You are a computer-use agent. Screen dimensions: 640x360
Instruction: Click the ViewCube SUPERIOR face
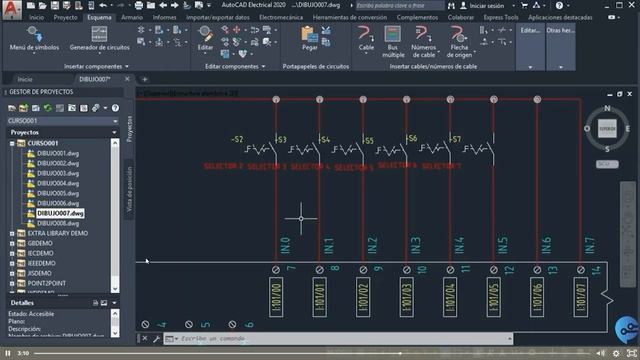(x=607, y=129)
